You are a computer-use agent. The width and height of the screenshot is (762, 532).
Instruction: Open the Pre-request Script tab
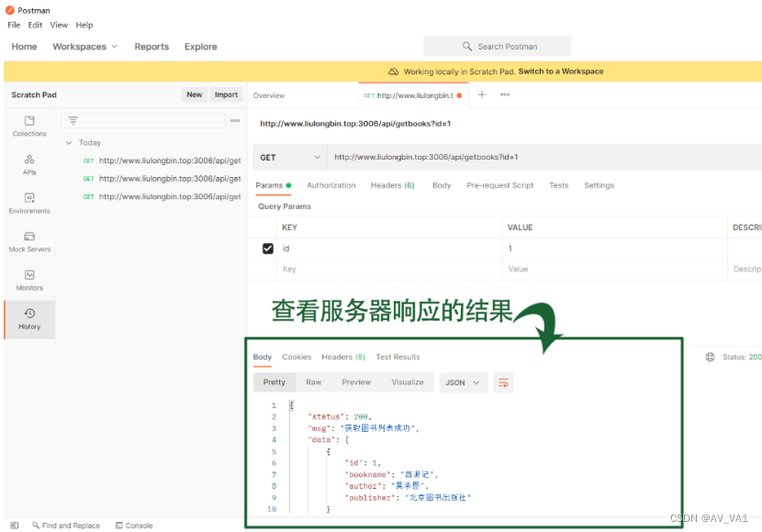tap(500, 185)
